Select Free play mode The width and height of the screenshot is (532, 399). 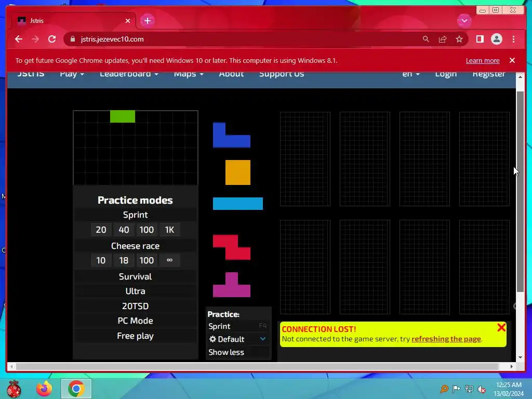point(135,336)
